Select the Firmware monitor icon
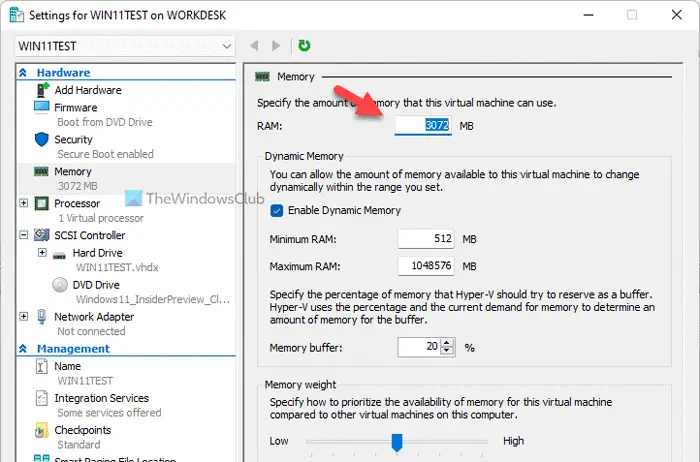The height and width of the screenshot is (462, 700). pos(42,108)
